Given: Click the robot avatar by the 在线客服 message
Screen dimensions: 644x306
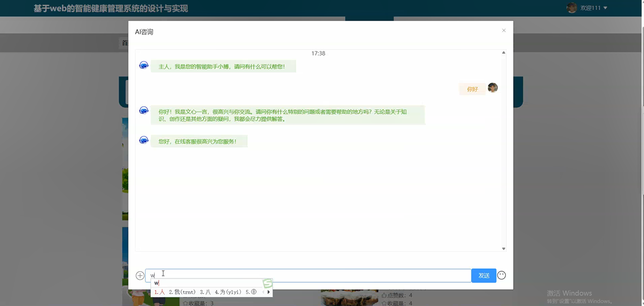Looking at the screenshot, I should [144, 140].
